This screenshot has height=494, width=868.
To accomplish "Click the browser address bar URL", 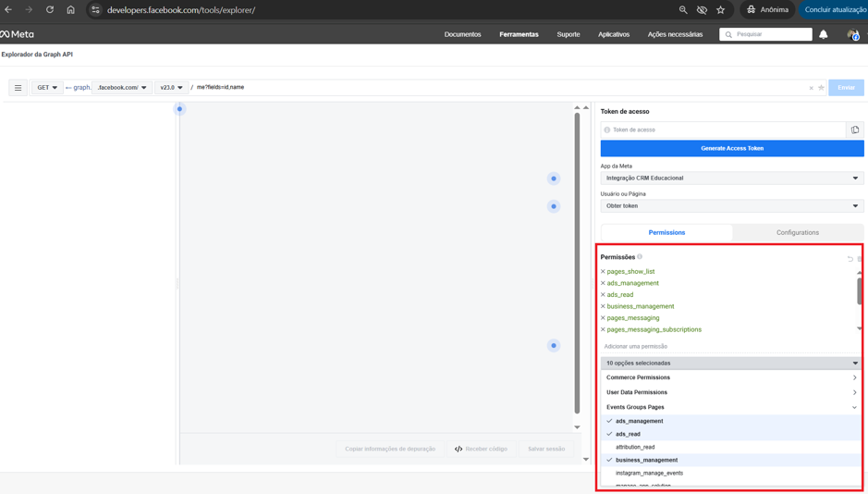I will click(181, 10).
